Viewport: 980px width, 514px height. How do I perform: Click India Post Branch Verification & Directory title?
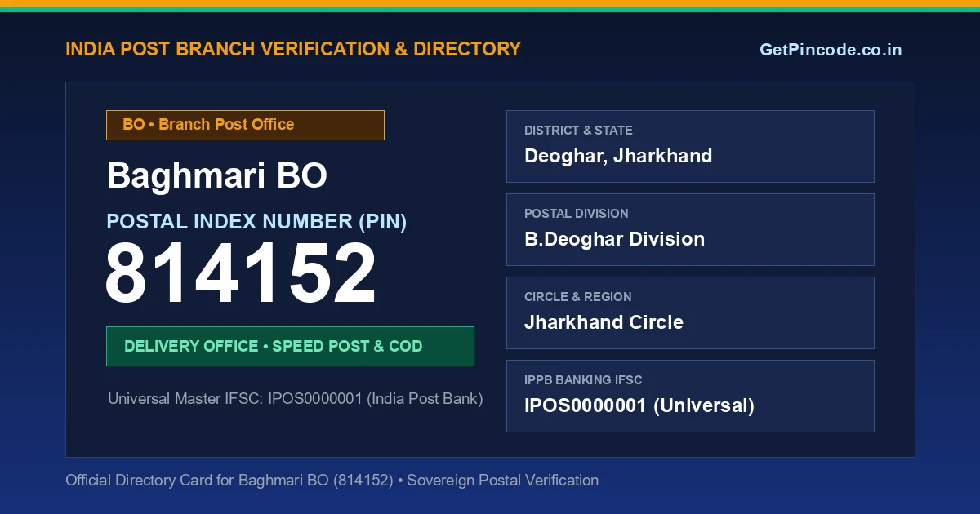pyautogui.click(x=292, y=49)
